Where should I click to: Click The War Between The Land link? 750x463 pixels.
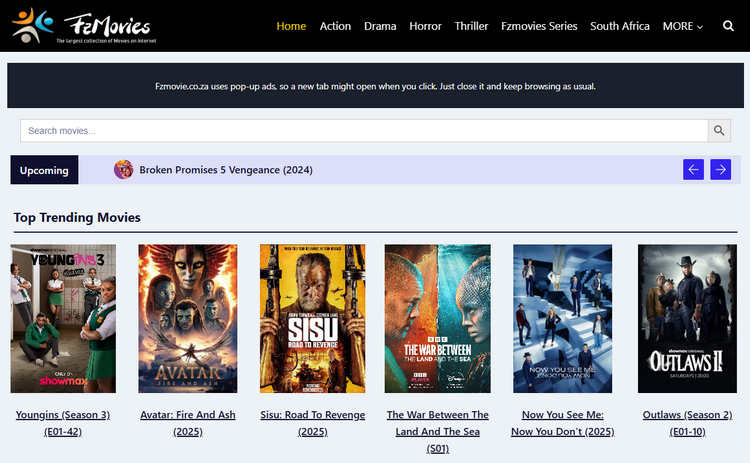point(438,431)
